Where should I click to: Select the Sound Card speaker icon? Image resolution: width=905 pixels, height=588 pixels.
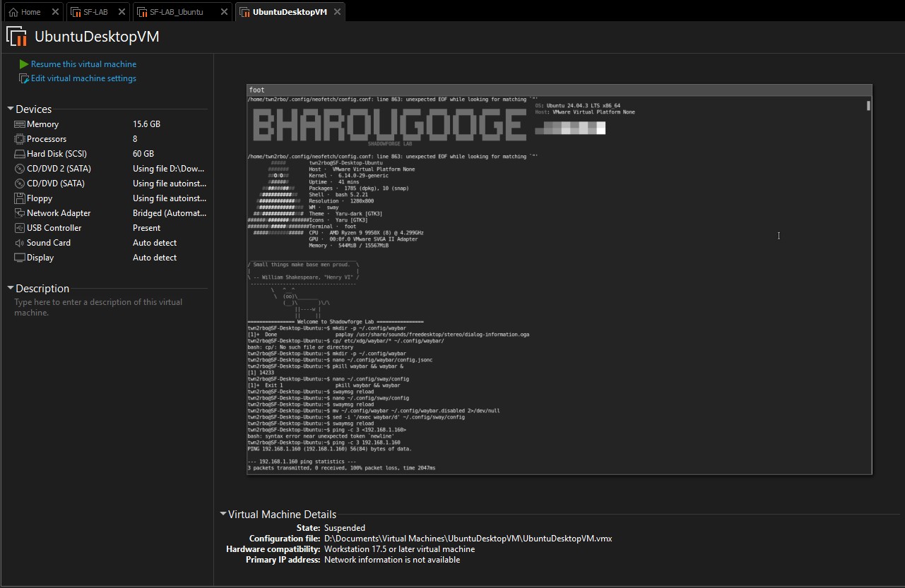click(20, 243)
